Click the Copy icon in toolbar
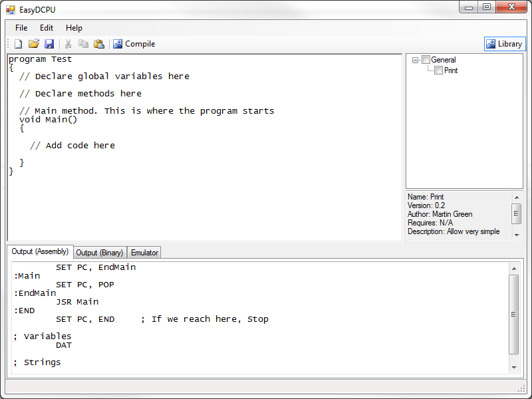532x399 pixels. coord(83,44)
